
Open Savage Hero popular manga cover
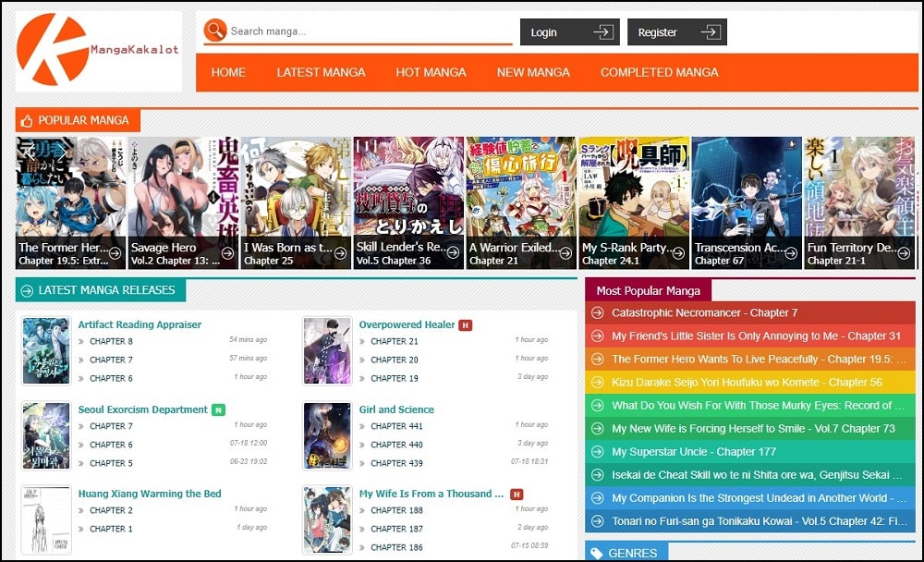tap(183, 202)
